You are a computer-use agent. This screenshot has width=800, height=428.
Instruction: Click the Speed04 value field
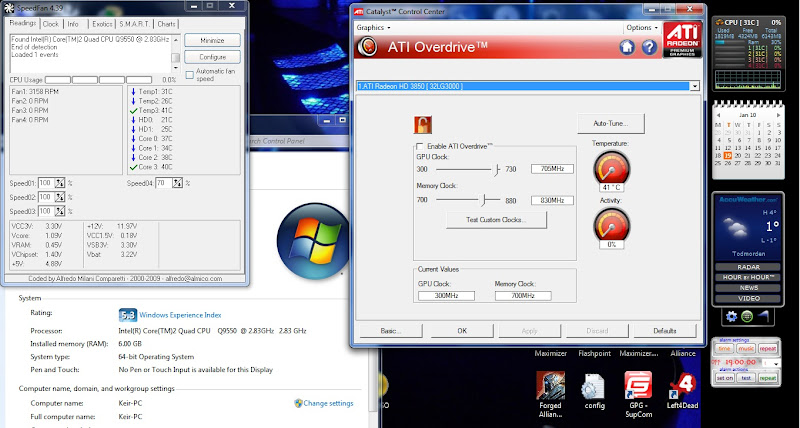164,183
